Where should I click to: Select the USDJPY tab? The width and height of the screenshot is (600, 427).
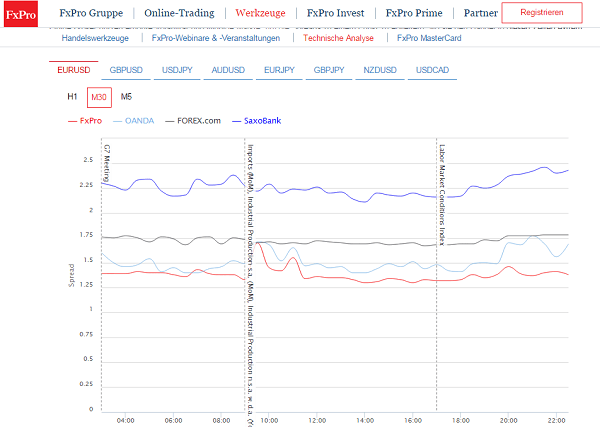tap(177, 70)
